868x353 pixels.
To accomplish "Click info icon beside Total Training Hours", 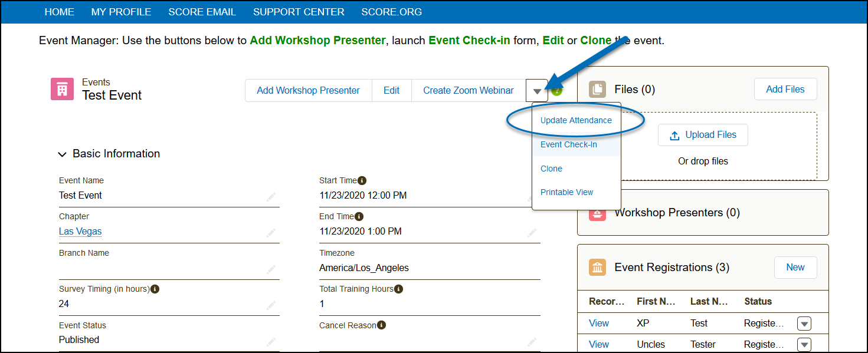I will click(398, 289).
